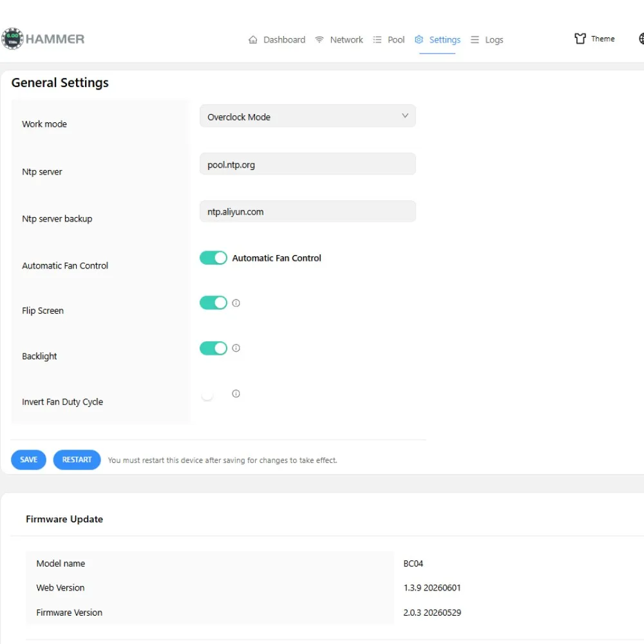
Task: Open the Network tab
Action: pos(339,40)
